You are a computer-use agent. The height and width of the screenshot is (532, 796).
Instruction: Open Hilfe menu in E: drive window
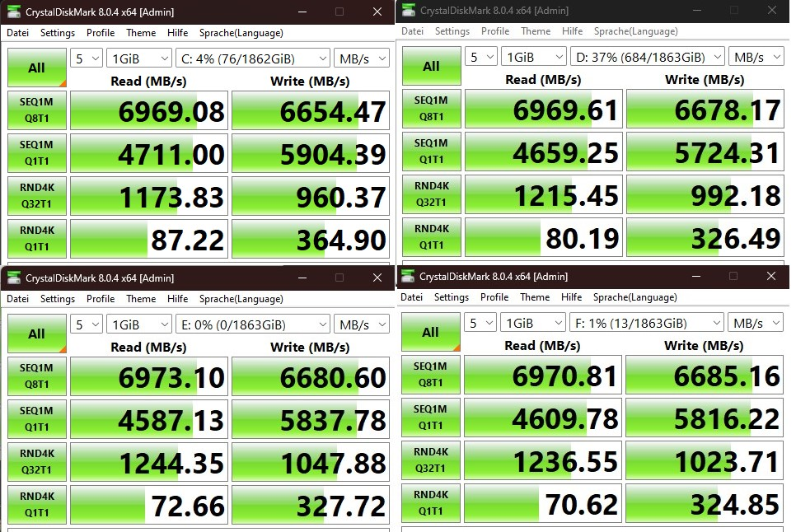[178, 299]
